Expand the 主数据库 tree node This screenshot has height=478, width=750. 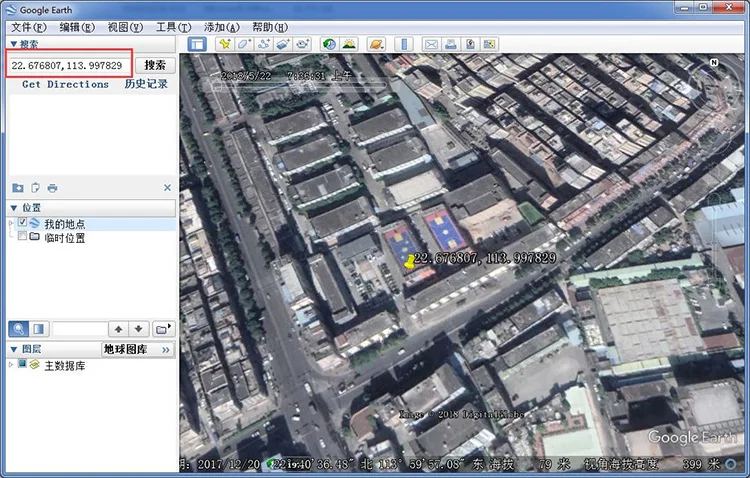pos(11,365)
